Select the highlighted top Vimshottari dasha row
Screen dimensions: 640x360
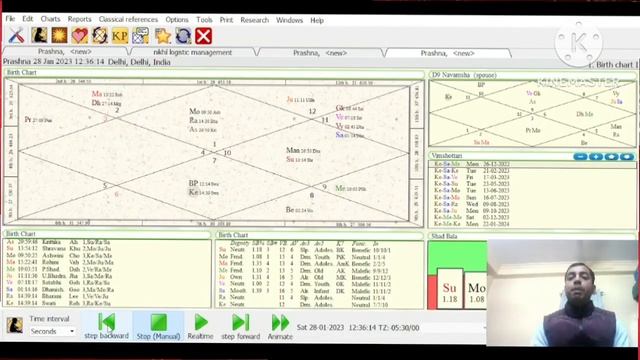click(532, 164)
